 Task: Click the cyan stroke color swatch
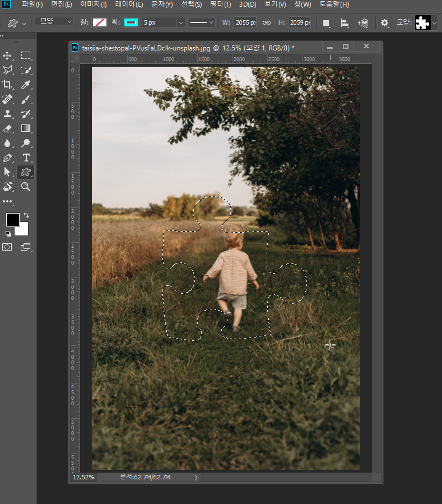pos(131,22)
